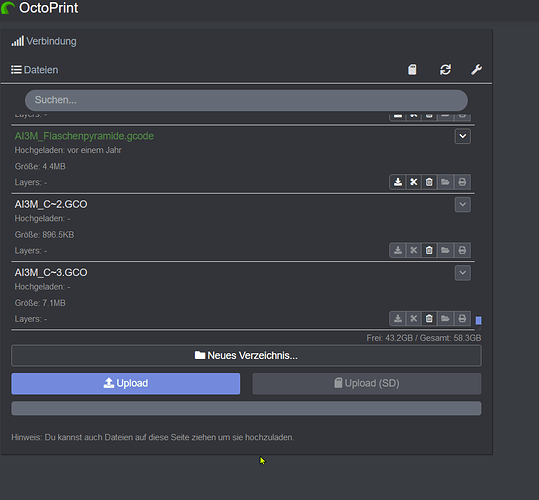Click the Neues Verzeichnis... button
Viewport: 539px width, 500px height.
(246, 355)
